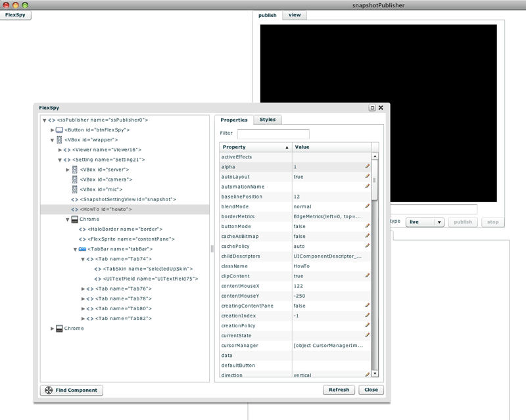Viewport: 526px width, 420px height.
Task: Click the disabled publish button
Action: [463, 222]
